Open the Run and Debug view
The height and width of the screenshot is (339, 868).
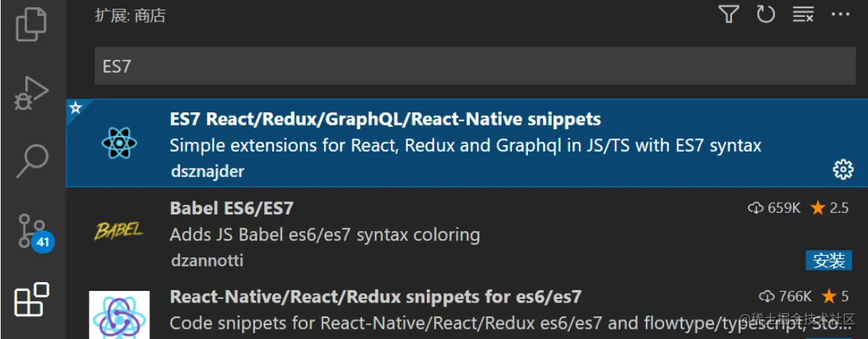coord(32,93)
